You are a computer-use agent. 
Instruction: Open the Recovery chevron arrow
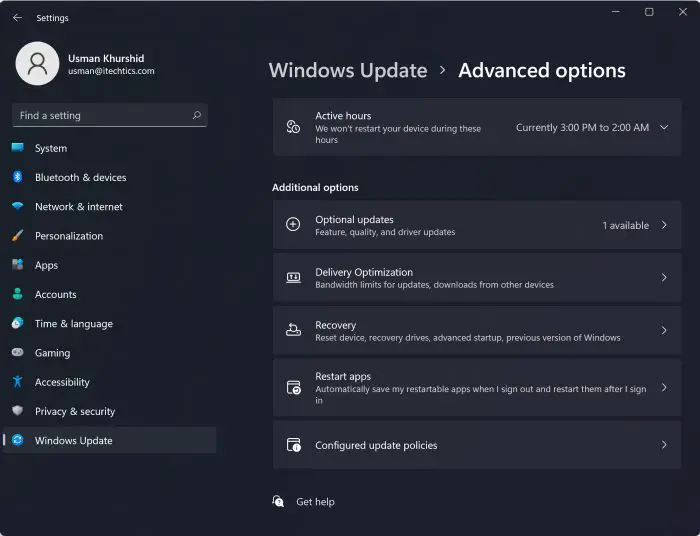coord(664,330)
